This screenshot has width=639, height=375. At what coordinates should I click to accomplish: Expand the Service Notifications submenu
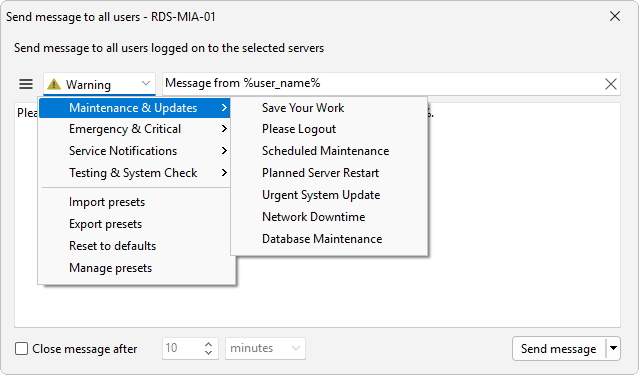coord(135,151)
